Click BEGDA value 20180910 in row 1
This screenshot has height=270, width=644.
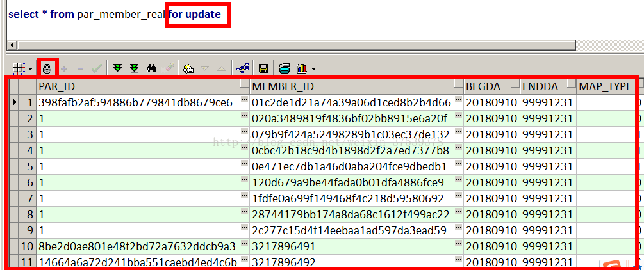pyautogui.click(x=491, y=102)
